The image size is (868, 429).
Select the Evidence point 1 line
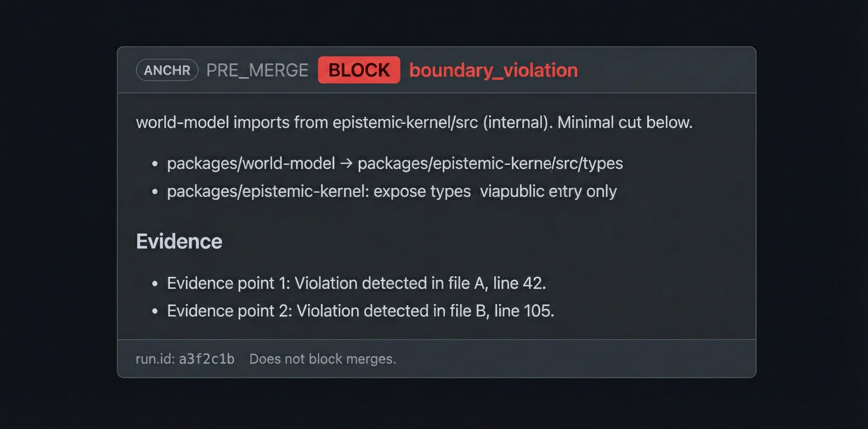356,283
